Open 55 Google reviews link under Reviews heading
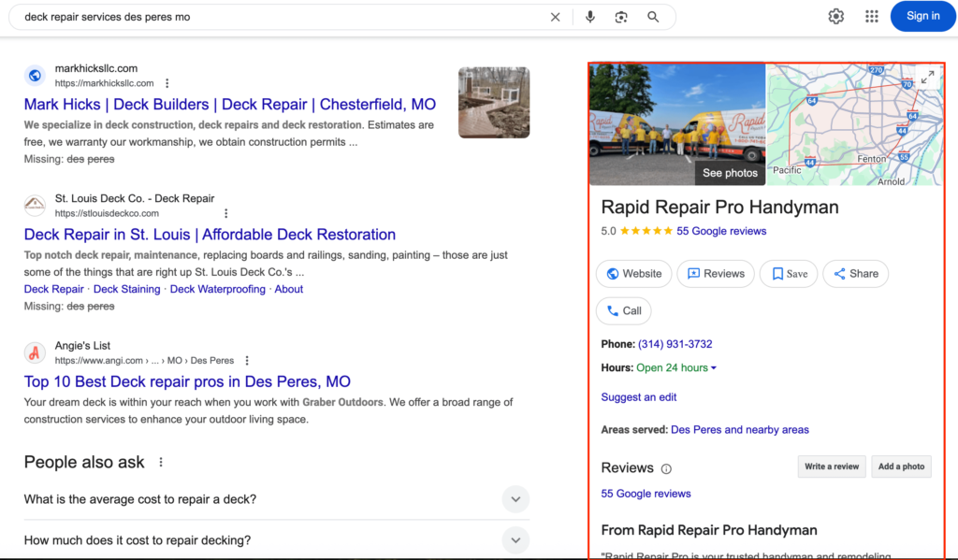Screen dimensions: 958x560 pos(646,494)
